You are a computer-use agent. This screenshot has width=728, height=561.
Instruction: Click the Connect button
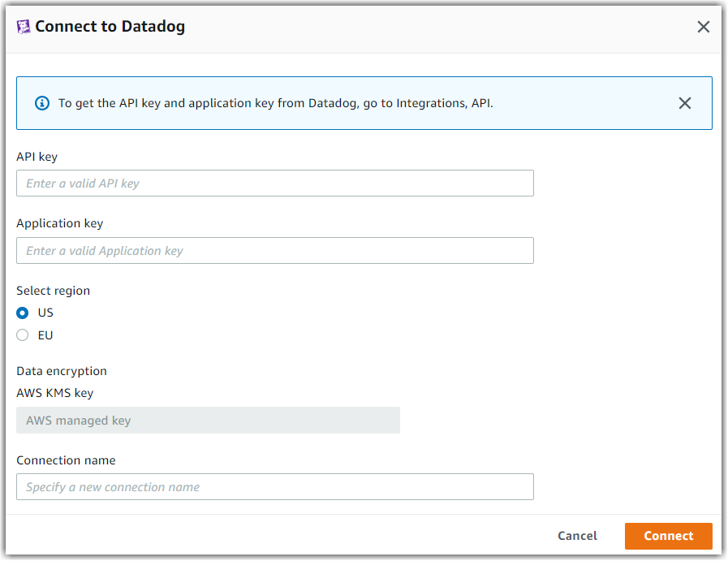click(x=668, y=536)
